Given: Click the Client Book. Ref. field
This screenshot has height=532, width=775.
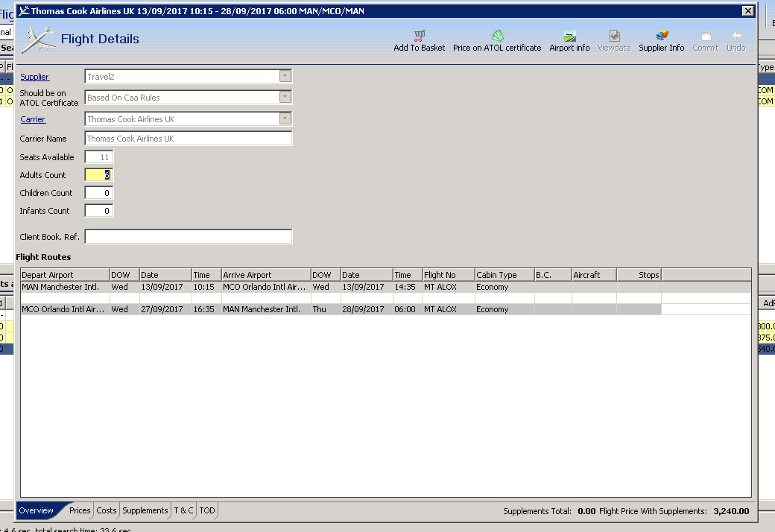Looking at the screenshot, I should click(189, 236).
